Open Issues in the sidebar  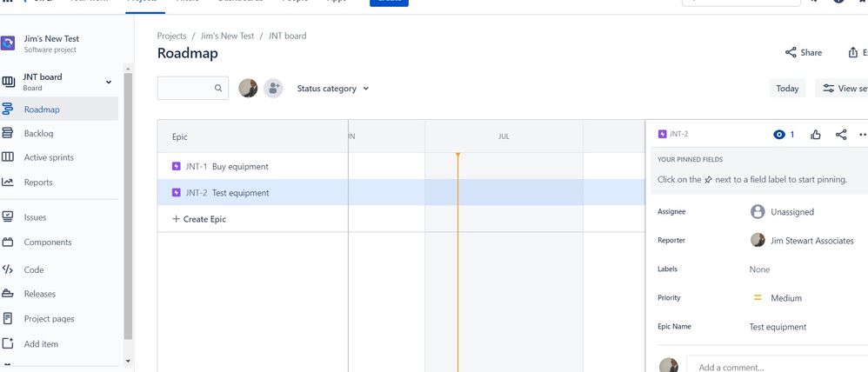(x=35, y=217)
